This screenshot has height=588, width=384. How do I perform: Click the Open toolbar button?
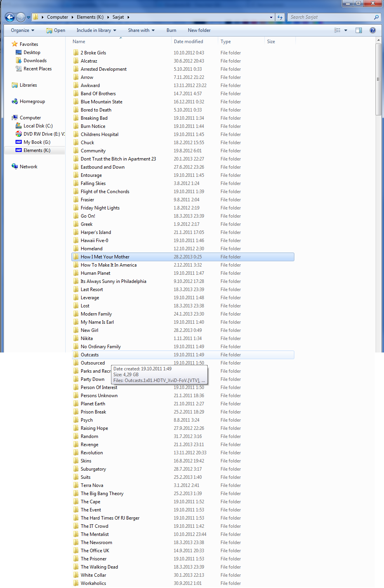[56, 30]
